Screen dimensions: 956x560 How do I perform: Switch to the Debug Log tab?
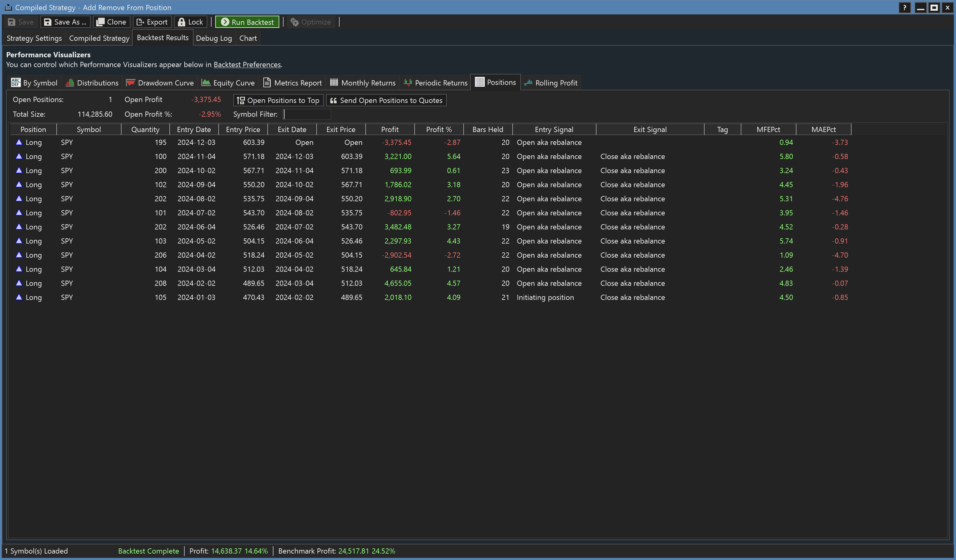[213, 38]
